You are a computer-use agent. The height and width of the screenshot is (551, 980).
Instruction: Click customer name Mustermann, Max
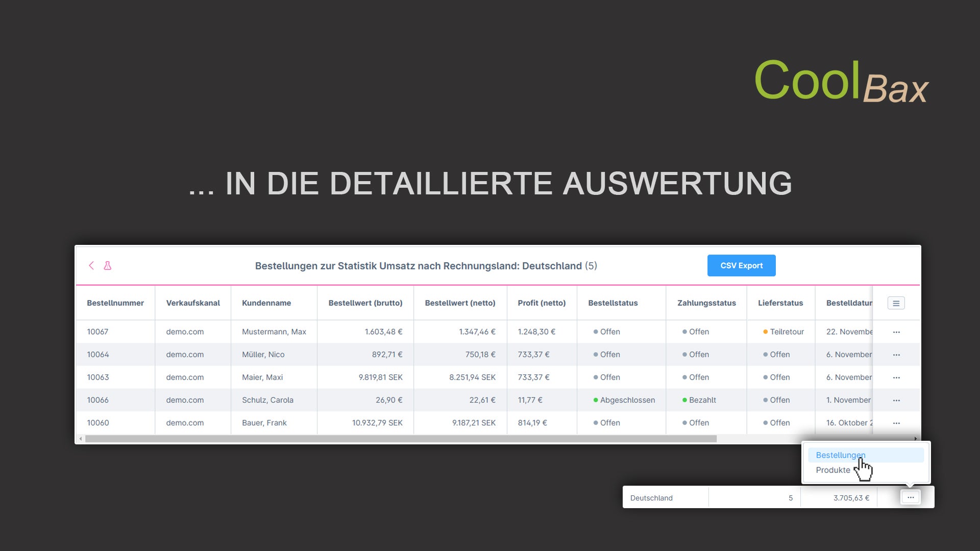coord(274,332)
